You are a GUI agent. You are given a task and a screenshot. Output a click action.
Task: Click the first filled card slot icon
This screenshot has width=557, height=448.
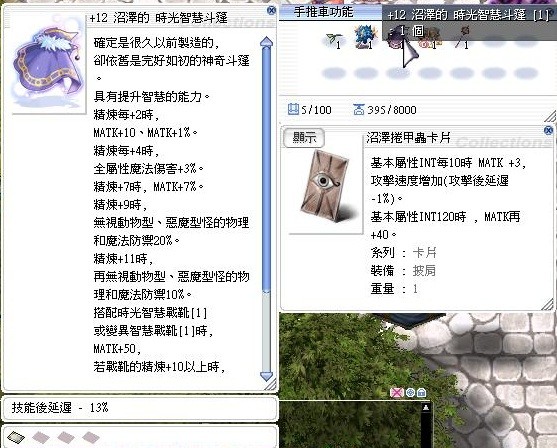point(16,437)
